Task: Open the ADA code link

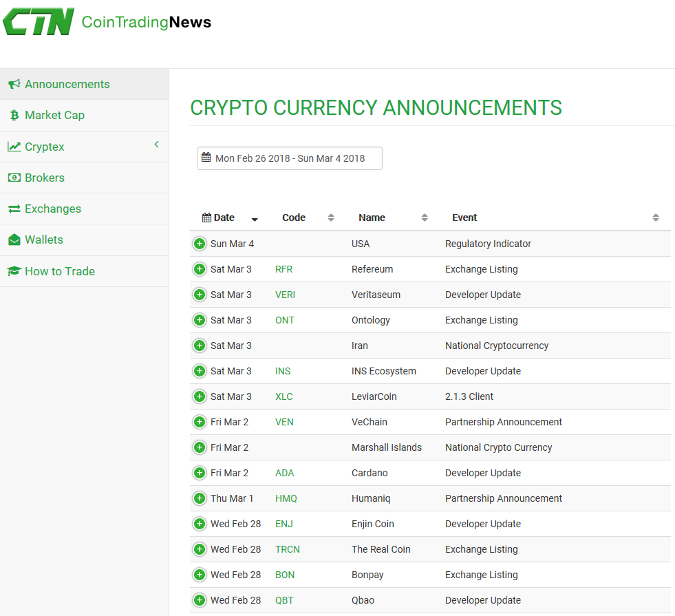Action: pyautogui.click(x=285, y=473)
